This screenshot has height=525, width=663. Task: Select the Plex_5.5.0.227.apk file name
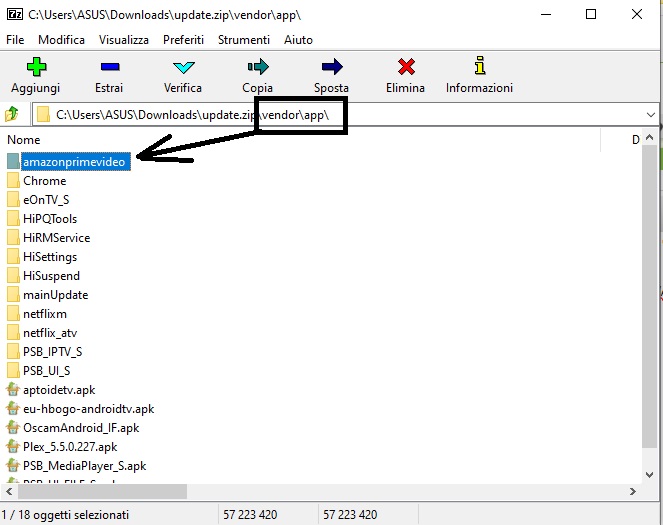point(70,447)
